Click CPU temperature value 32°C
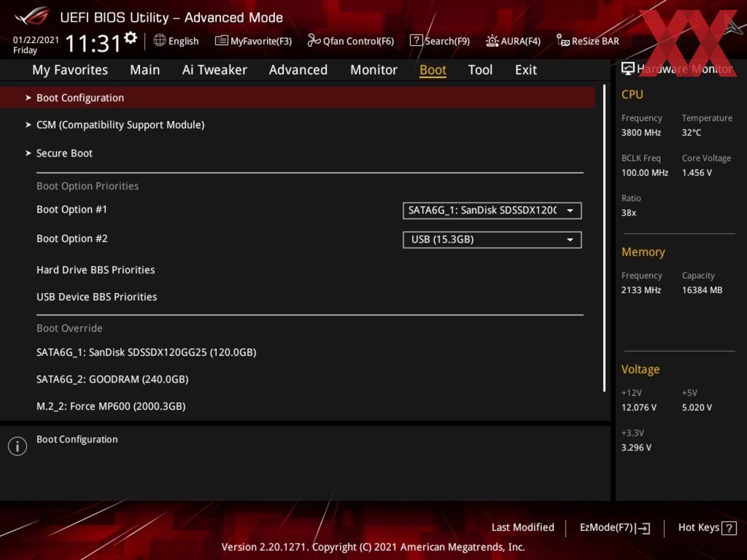Image resolution: width=747 pixels, height=560 pixels. pos(692,132)
